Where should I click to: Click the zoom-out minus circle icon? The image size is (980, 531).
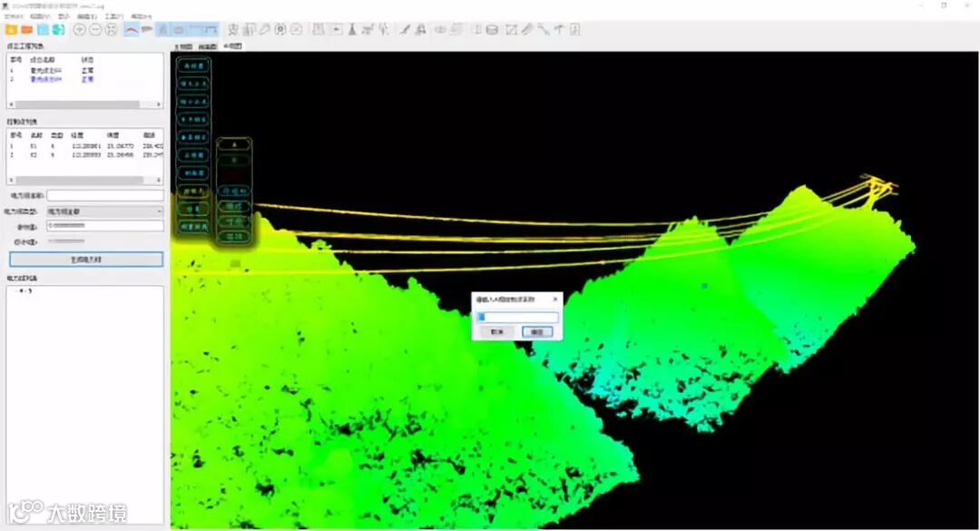[95, 29]
